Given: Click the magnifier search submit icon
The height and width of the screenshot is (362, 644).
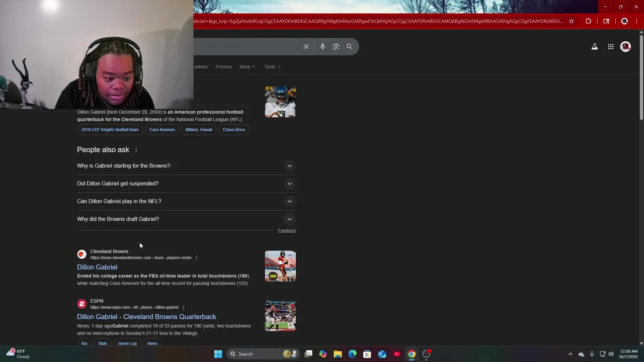Looking at the screenshot, I should click(x=349, y=47).
